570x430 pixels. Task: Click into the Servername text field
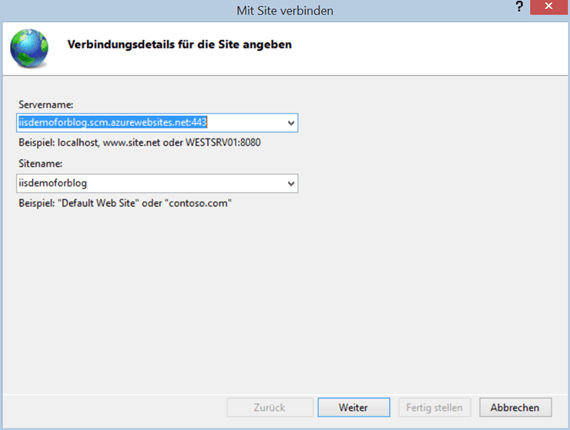pos(157,123)
